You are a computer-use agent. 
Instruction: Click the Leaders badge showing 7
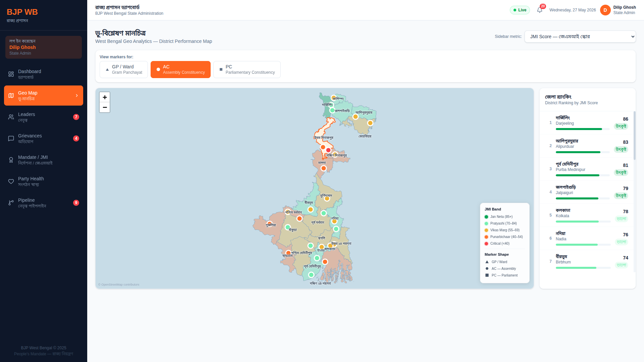pyautogui.click(x=76, y=117)
